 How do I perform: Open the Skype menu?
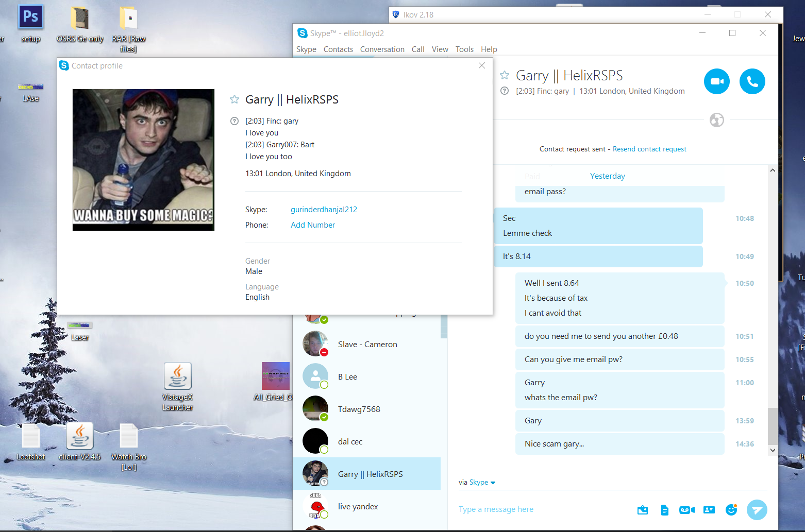(306, 49)
